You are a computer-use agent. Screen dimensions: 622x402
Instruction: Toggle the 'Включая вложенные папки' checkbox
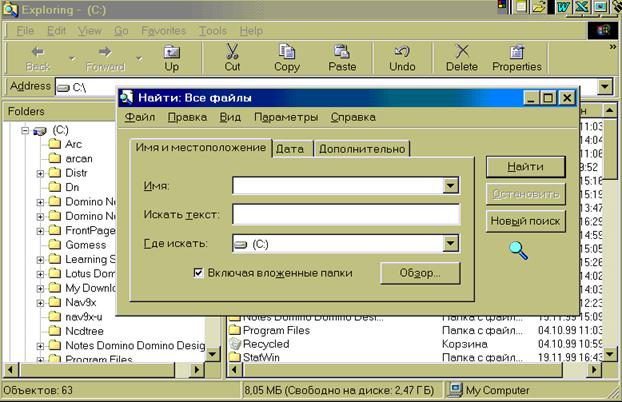pos(199,271)
